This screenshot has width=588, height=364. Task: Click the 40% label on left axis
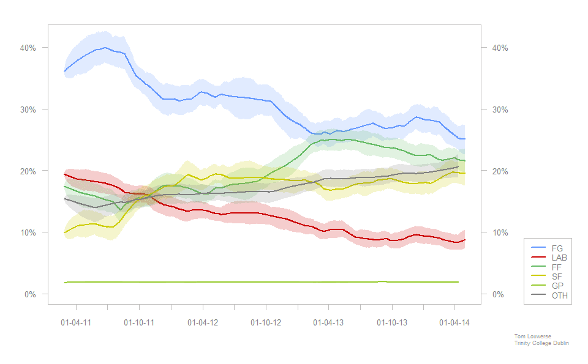coord(29,48)
